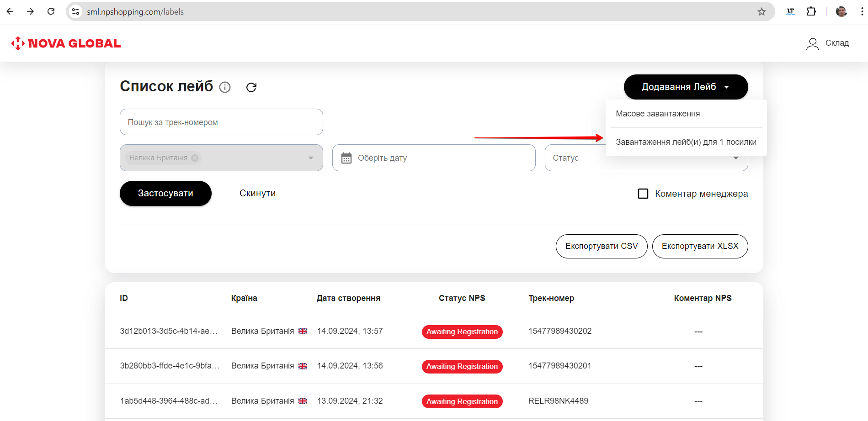Open the Chrome profile avatar

(x=841, y=11)
